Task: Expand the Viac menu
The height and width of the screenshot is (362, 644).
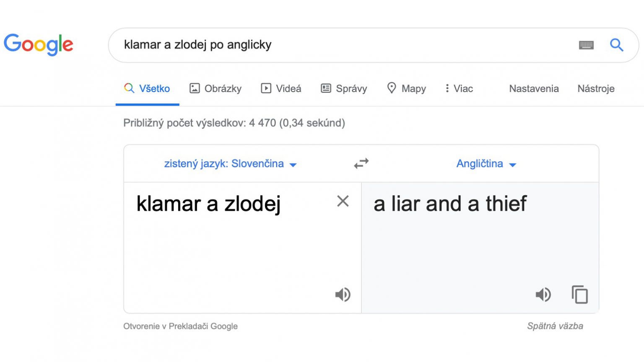Action: (459, 88)
